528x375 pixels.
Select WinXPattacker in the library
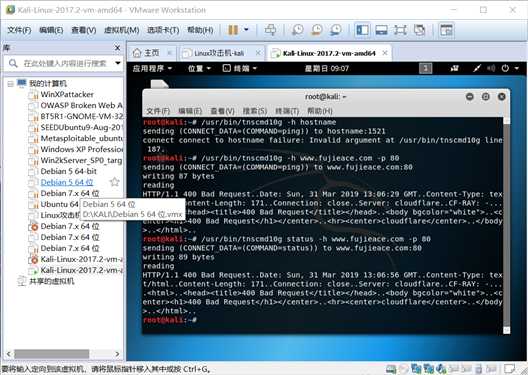click(x=67, y=94)
